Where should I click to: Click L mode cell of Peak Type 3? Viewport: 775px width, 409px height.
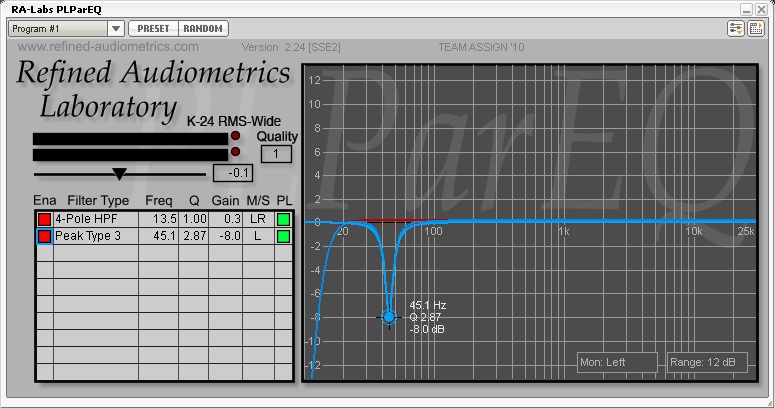pyautogui.click(x=258, y=236)
